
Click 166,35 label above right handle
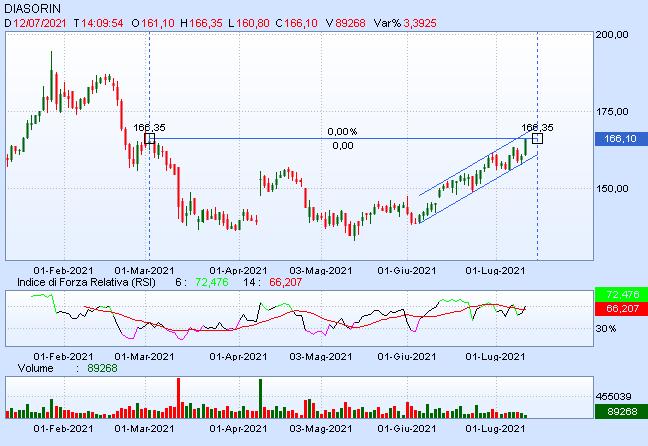click(537, 128)
